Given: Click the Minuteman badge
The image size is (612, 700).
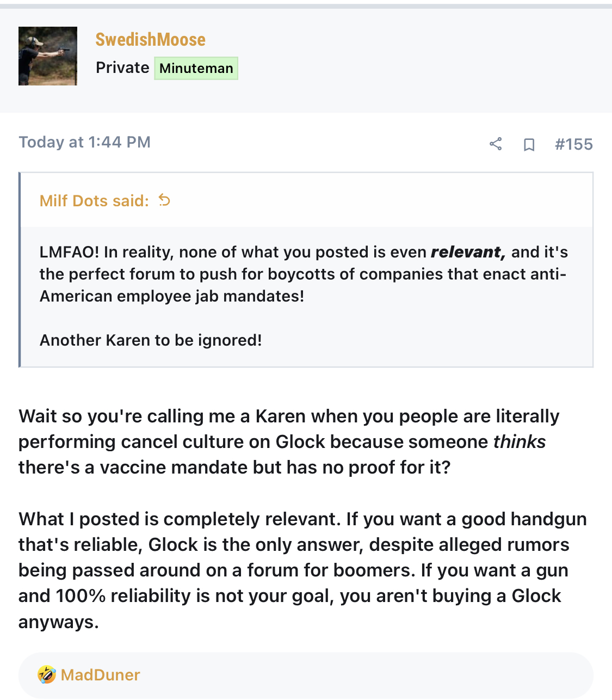Looking at the screenshot, I should 196,68.
